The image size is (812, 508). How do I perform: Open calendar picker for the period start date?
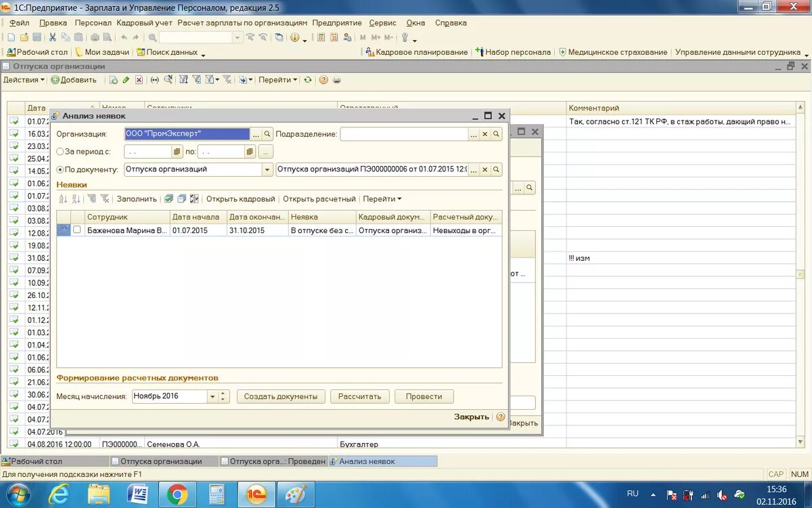(x=177, y=152)
